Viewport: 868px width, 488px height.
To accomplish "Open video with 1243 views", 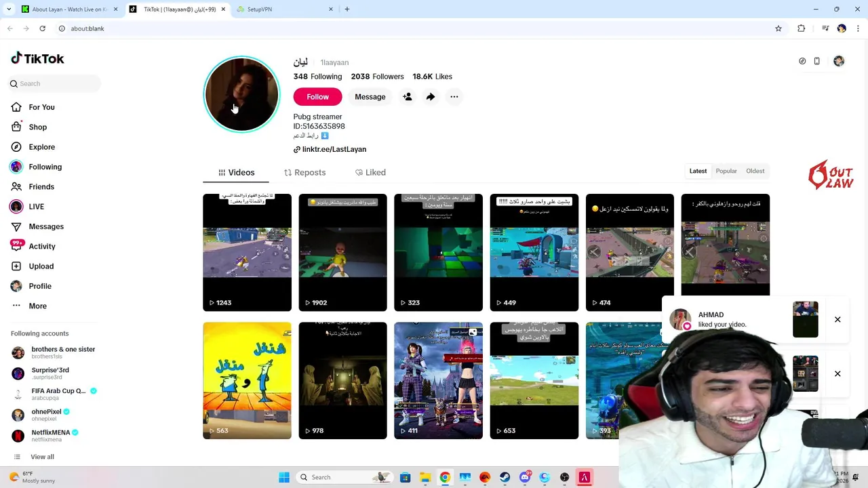I will coord(247,253).
